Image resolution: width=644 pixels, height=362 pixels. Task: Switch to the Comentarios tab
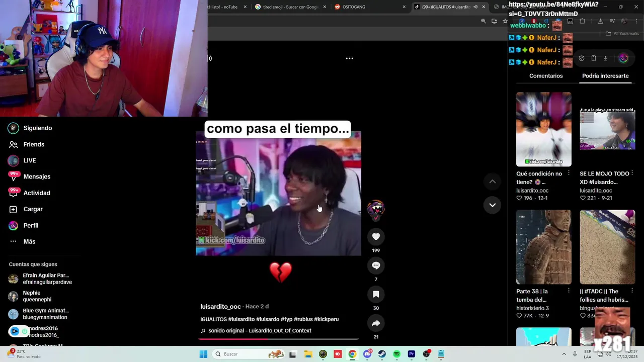pos(546,76)
